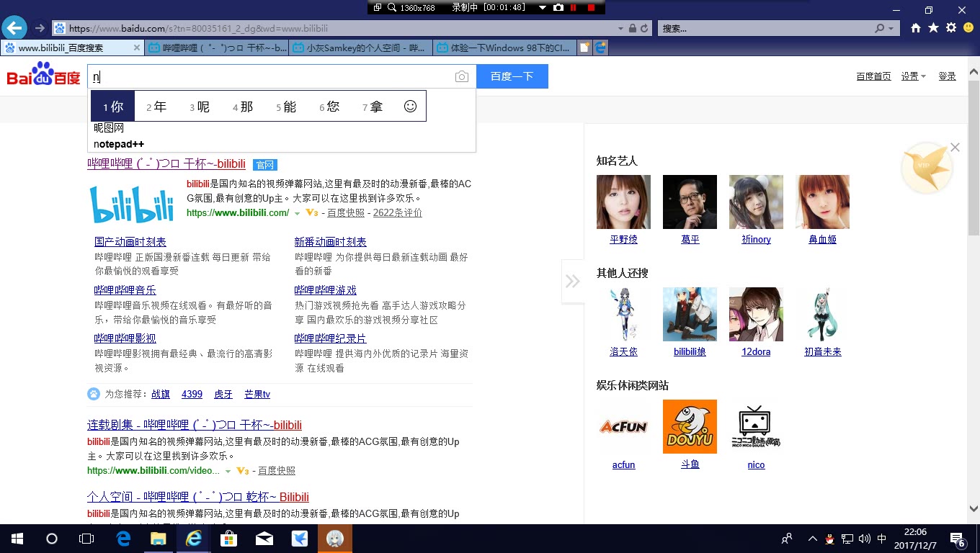Open 2622条评价 reviews link

[x=398, y=212]
